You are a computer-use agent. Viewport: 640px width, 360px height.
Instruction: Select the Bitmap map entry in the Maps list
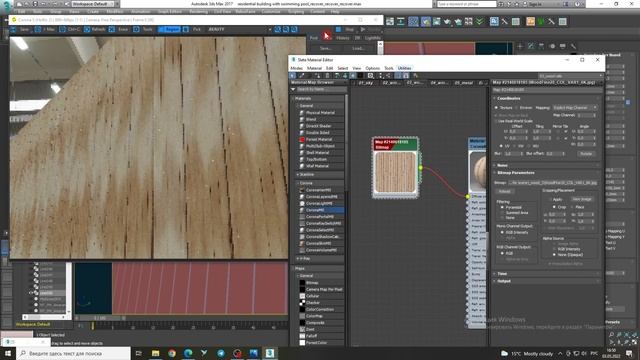point(312,282)
